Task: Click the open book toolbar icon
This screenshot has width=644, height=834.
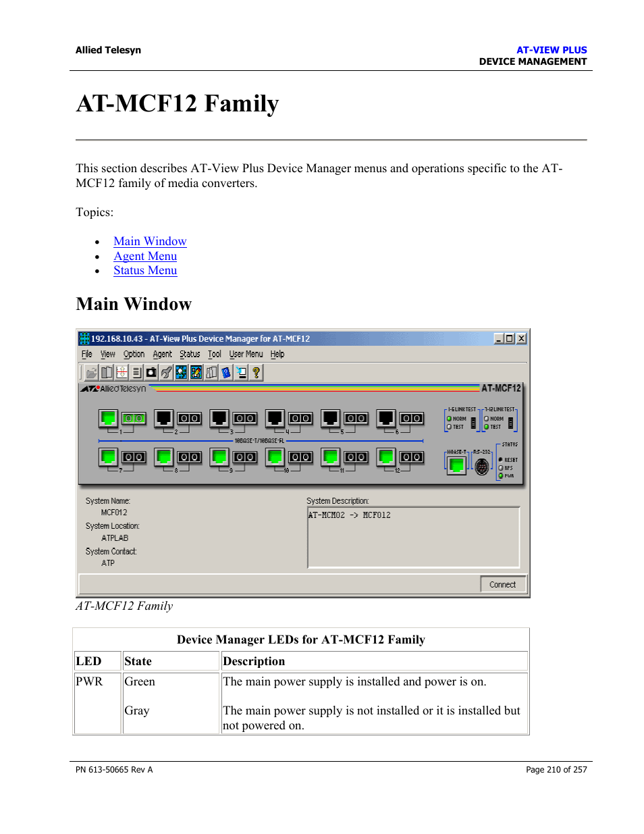Action: tap(211, 372)
